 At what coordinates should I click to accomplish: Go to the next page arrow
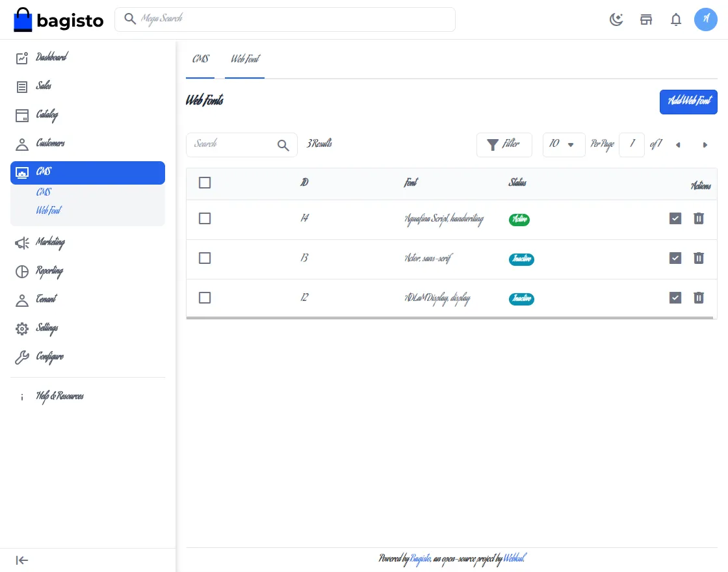point(705,145)
